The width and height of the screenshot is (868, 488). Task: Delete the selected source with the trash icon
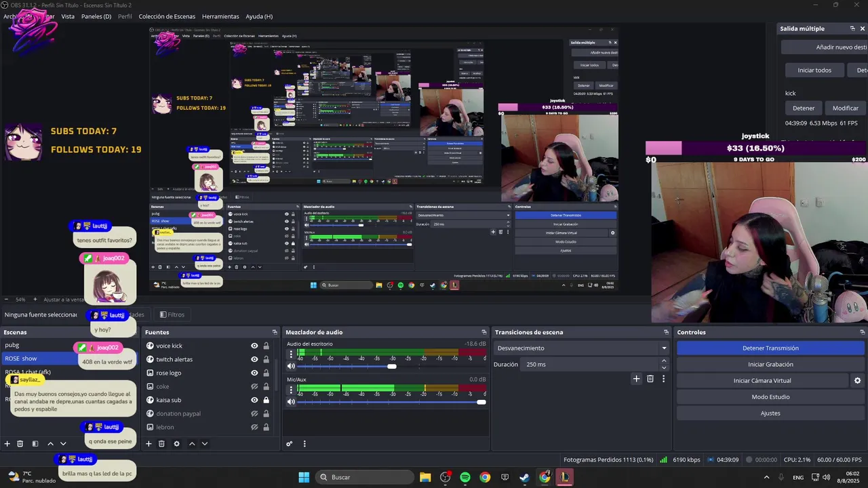(161, 444)
